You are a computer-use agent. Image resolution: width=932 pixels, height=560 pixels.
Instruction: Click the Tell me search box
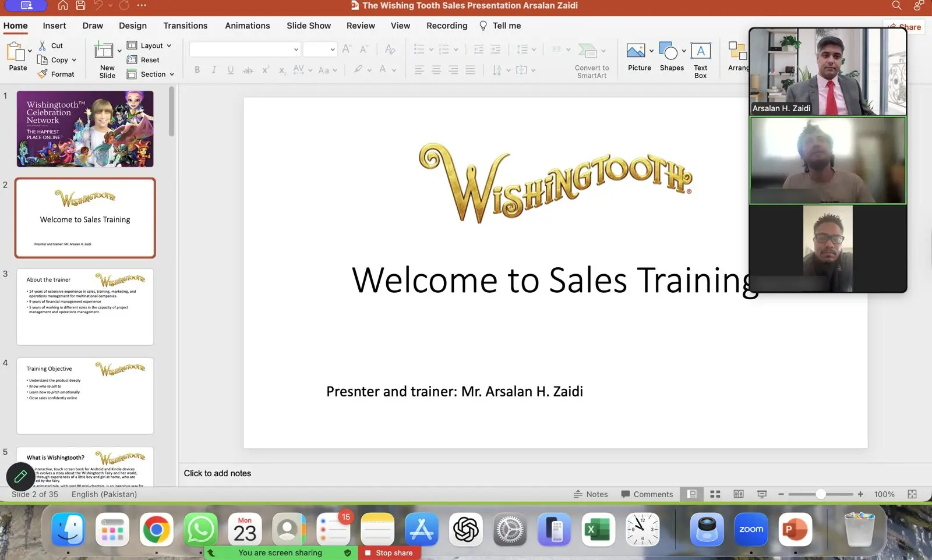pos(500,26)
